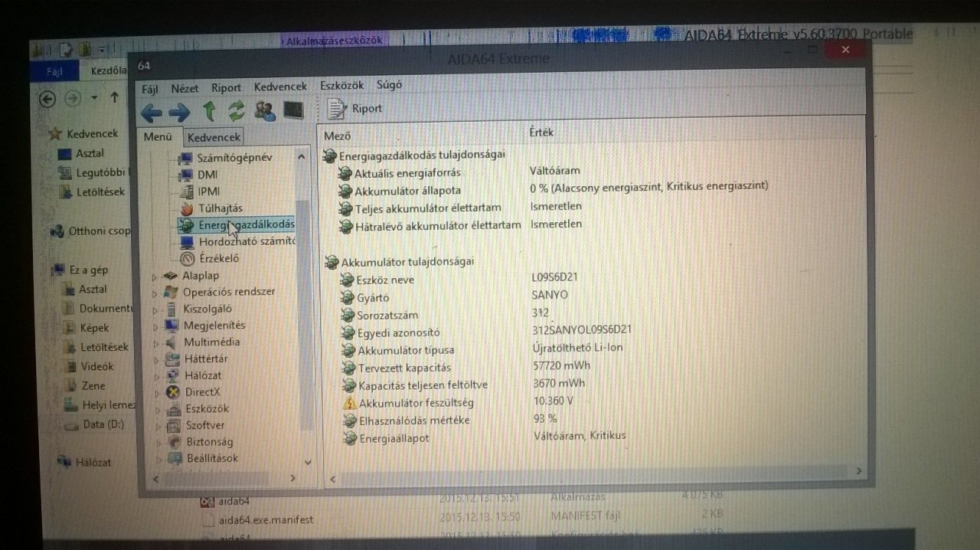
Task: Expand the Operációs rendszer node
Action: (x=155, y=293)
